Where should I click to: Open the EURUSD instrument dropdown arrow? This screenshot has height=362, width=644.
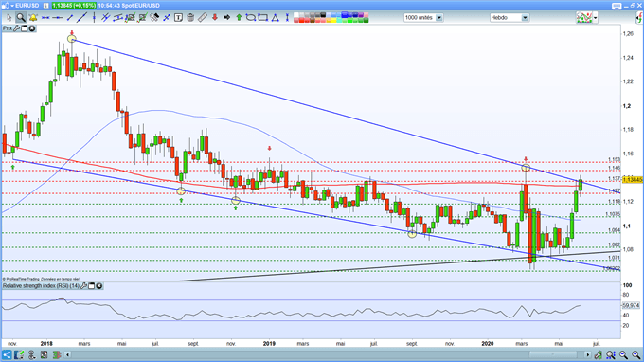(x=12, y=6)
